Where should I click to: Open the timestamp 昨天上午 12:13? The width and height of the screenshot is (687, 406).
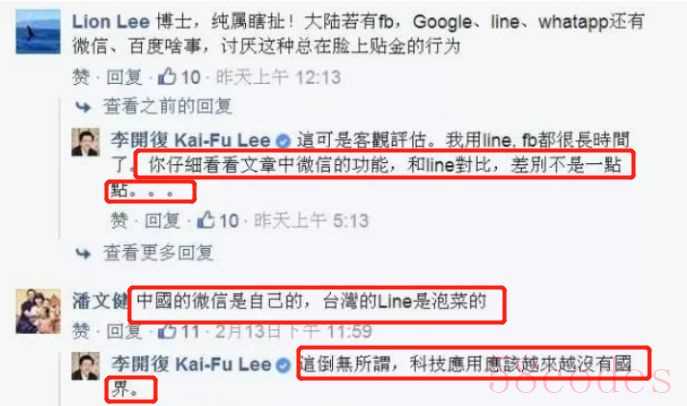[279, 78]
